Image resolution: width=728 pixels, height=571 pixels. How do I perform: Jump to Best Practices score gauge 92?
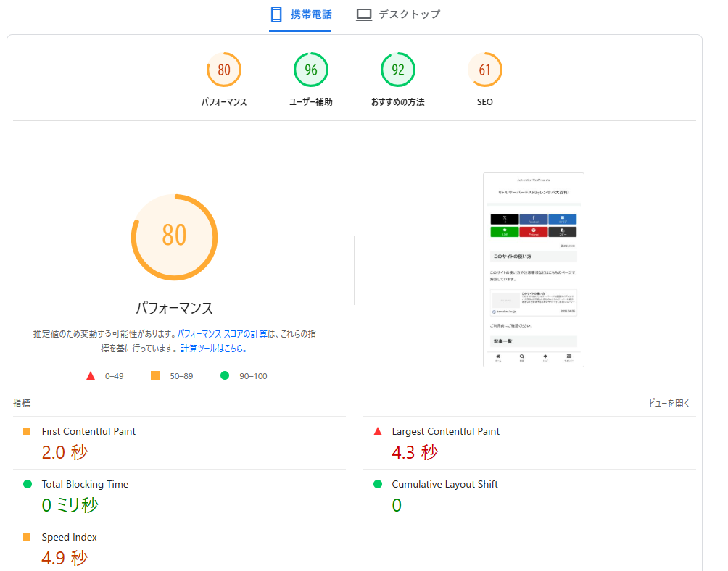[x=398, y=70]
